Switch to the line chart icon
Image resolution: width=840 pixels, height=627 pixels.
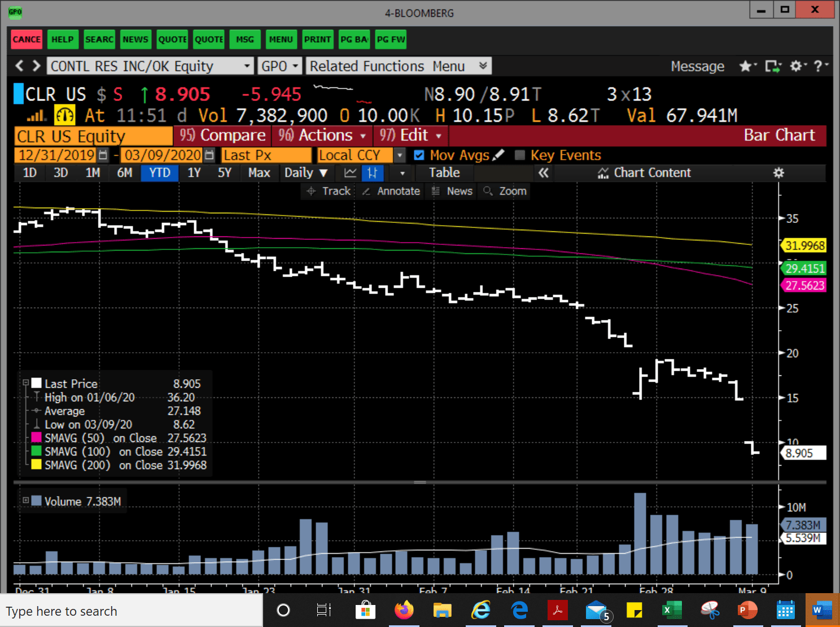pos(350,173)
